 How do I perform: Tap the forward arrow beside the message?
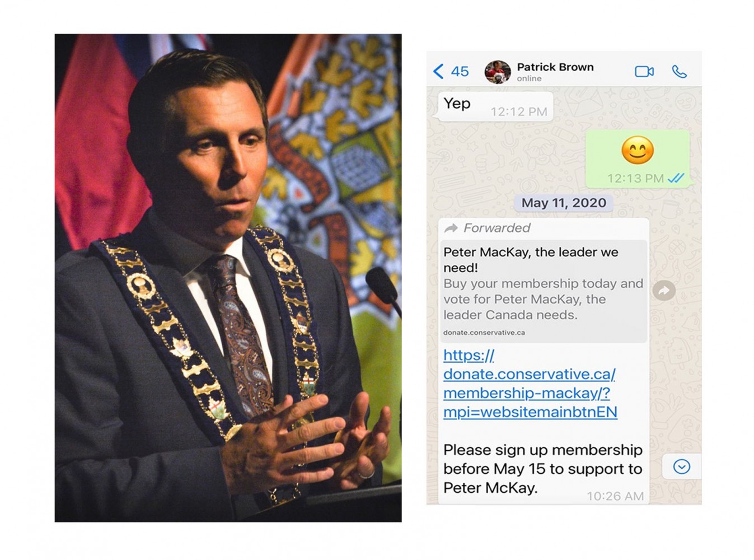tap(664, 290)
